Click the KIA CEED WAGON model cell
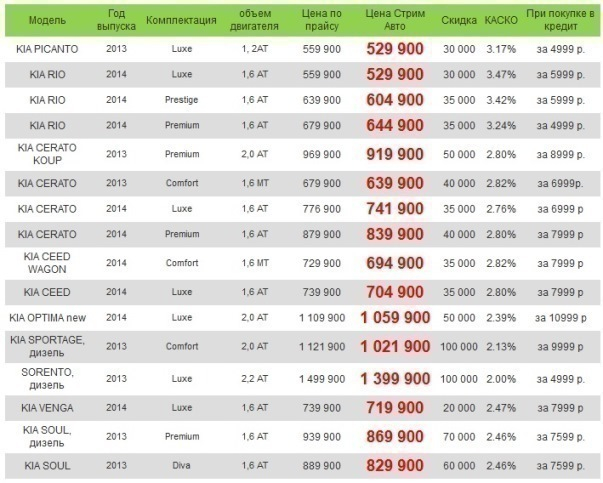Image resolution: width=603 pixels, height=483 pixels. [47, 263]
